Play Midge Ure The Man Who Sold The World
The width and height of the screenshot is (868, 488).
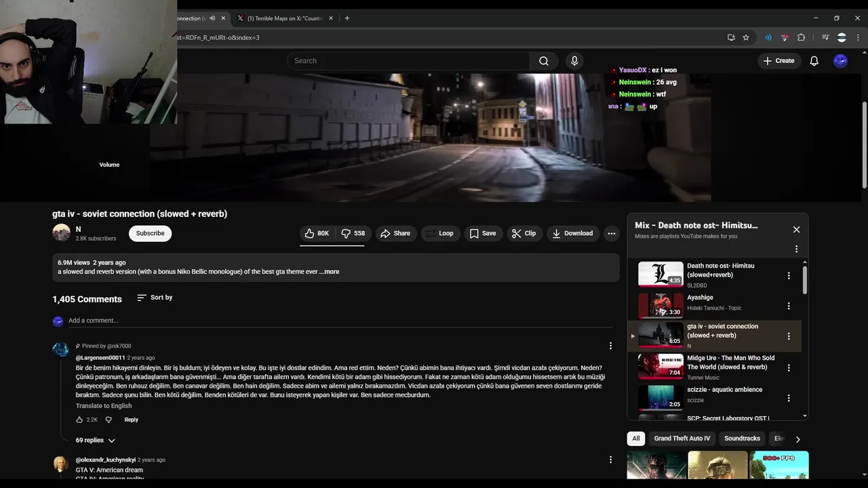click(x=660, y=366)
